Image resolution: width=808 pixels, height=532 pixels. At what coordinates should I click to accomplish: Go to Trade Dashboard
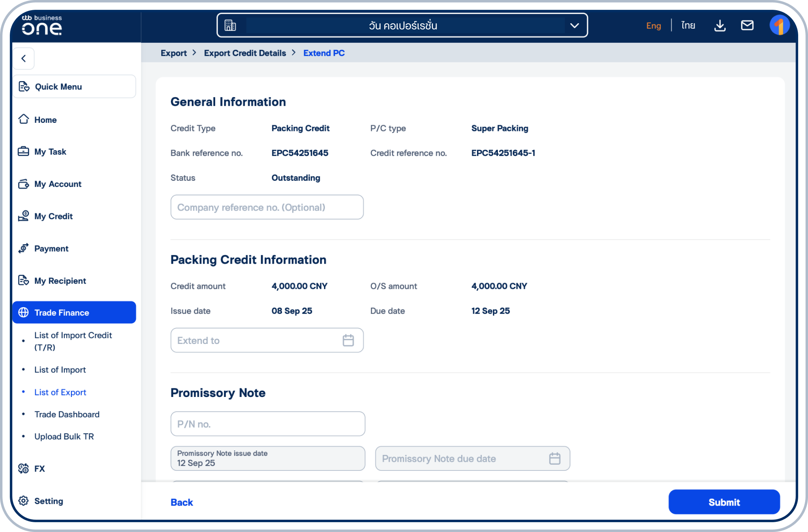pos(67,415)
